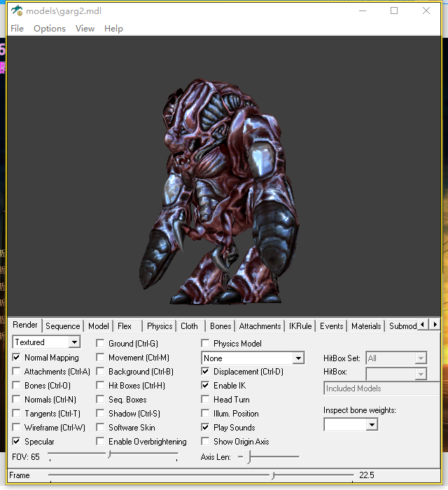Check the Head Turn checkbox
448x490 pixels.
pyautogui.click(x=205, y=400)
